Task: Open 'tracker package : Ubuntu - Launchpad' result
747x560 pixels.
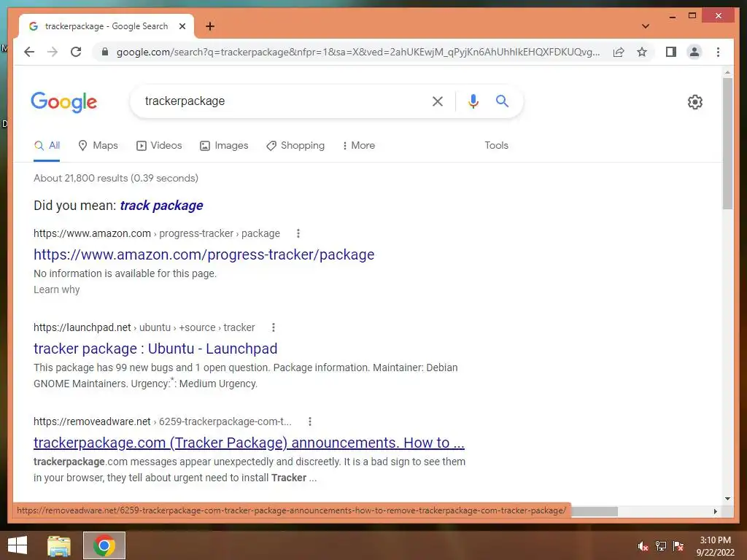Action: pos(155,349)
